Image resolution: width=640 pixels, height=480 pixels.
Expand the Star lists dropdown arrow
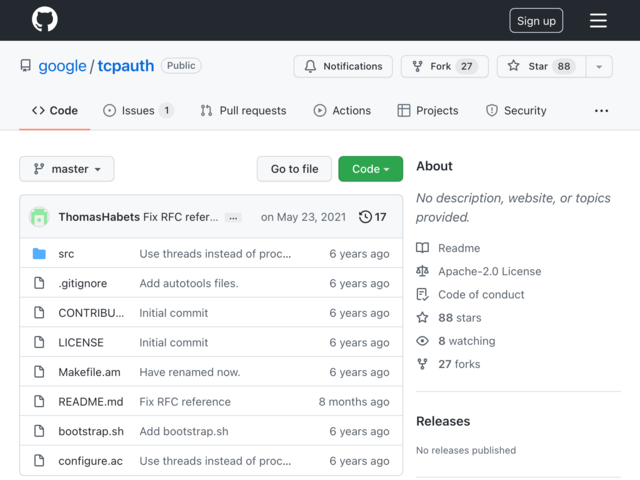(599, 66)
